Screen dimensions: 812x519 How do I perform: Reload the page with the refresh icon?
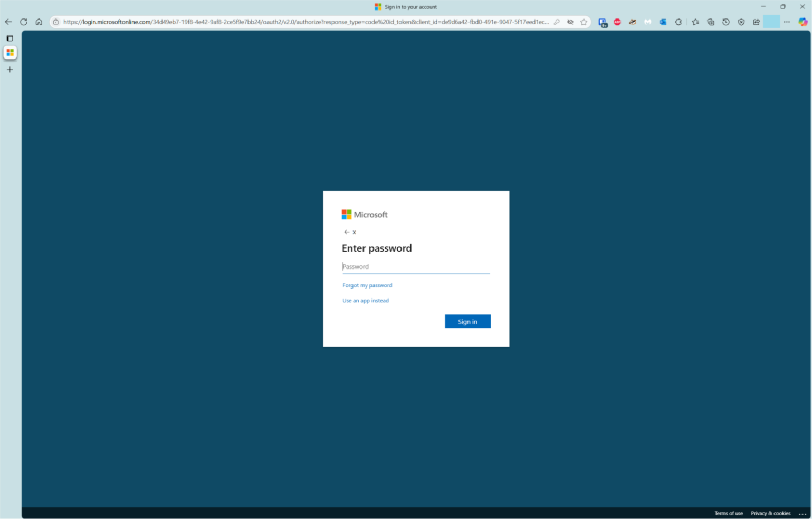point(24,22)
